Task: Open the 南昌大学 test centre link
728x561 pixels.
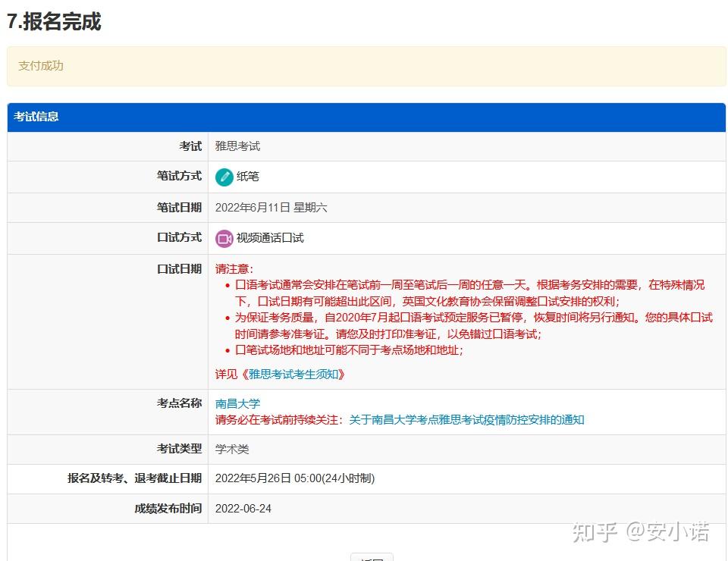Action: pyautogui.click(x=237, y=403)
